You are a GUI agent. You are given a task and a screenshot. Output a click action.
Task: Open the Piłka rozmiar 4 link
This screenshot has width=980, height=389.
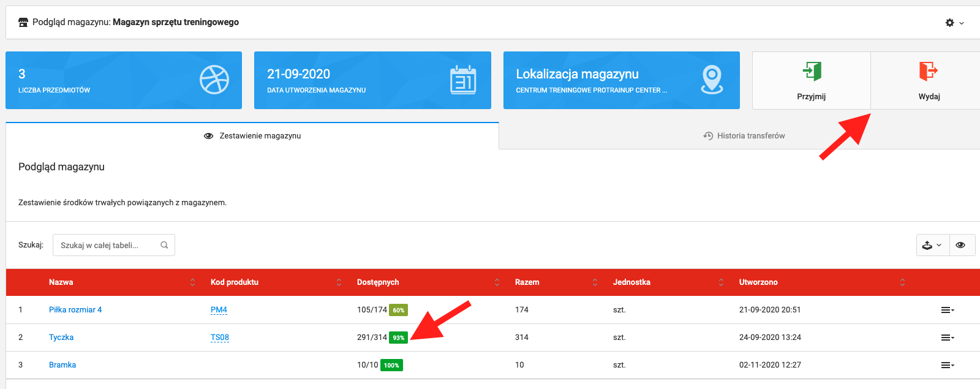[x=75, y=310]
